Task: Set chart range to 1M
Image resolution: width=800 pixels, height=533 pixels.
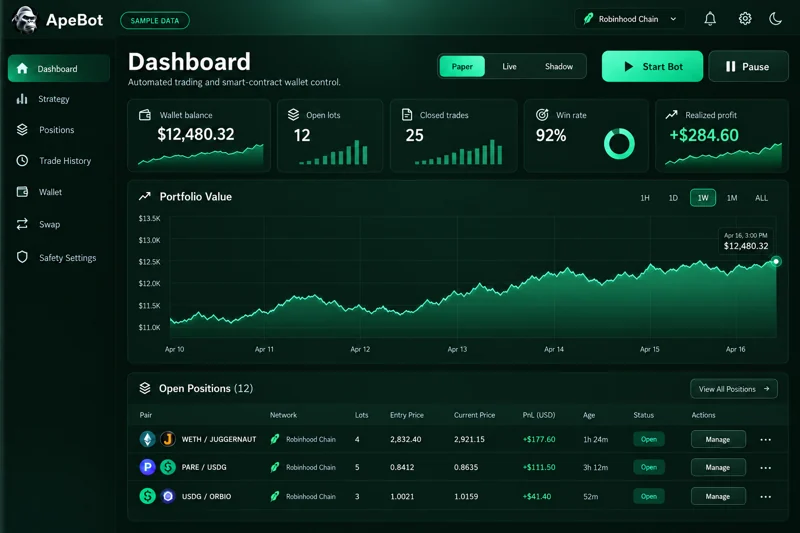Action: pos(732,198)
